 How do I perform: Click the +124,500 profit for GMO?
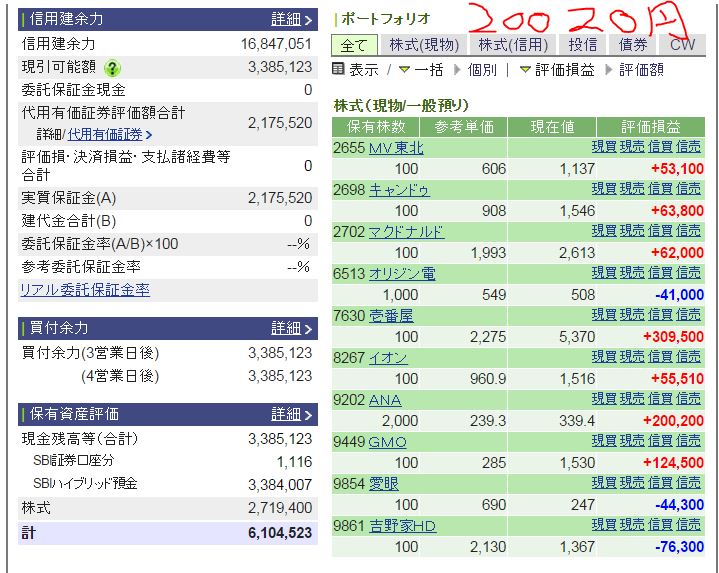[673, 463]
